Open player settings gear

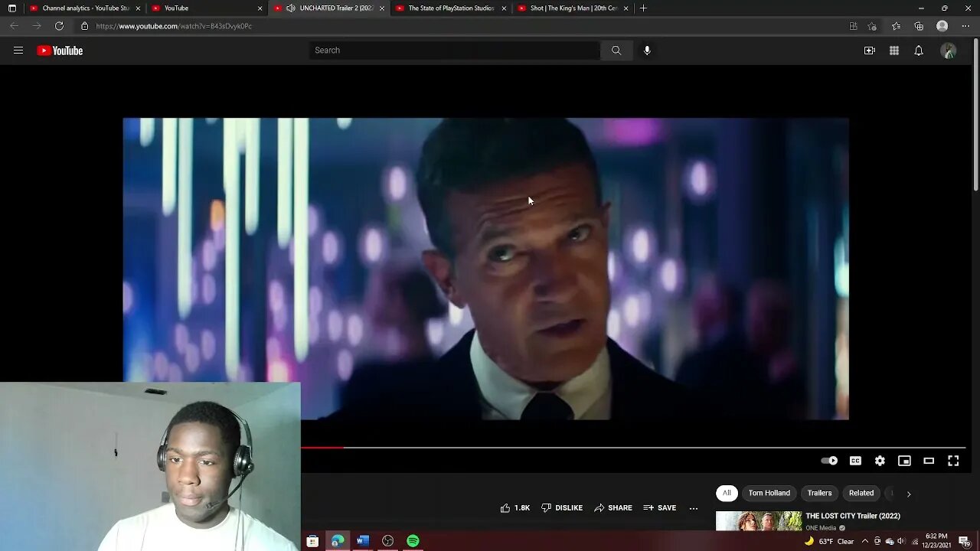pos(880,461)
